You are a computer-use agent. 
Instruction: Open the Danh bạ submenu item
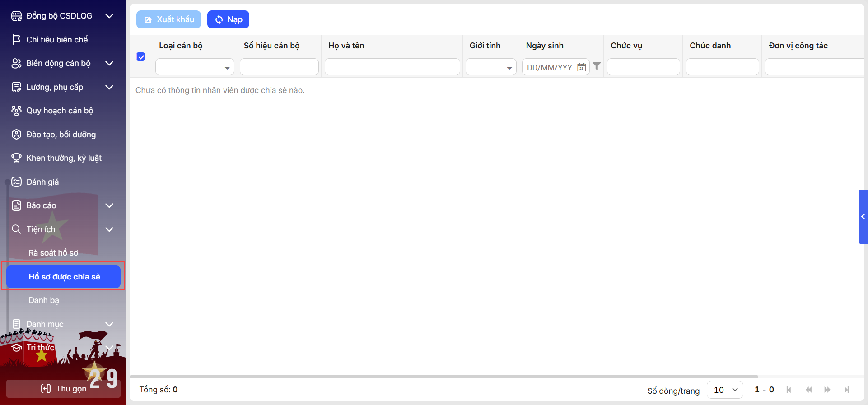click(x=44, y=300)
